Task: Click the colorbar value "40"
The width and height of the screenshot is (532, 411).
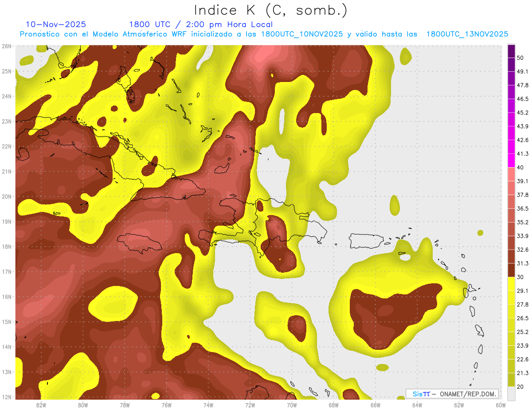Action: click(x=520, y=167)
